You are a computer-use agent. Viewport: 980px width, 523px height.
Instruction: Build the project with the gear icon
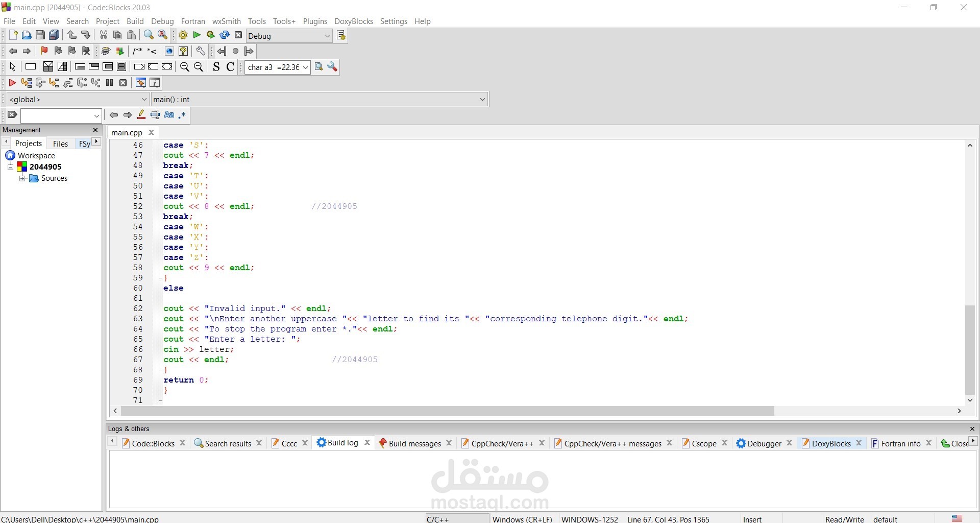tap(183, 35)
